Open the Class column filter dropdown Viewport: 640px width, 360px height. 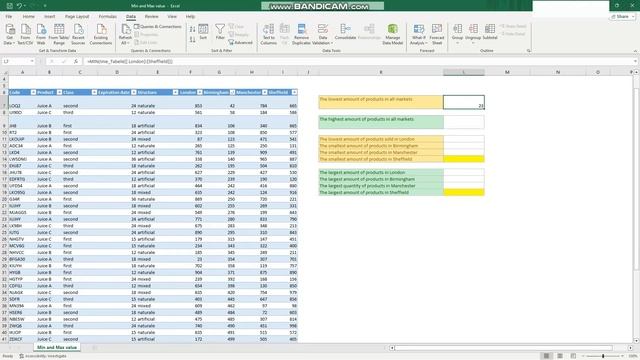[x=94, y=92]
